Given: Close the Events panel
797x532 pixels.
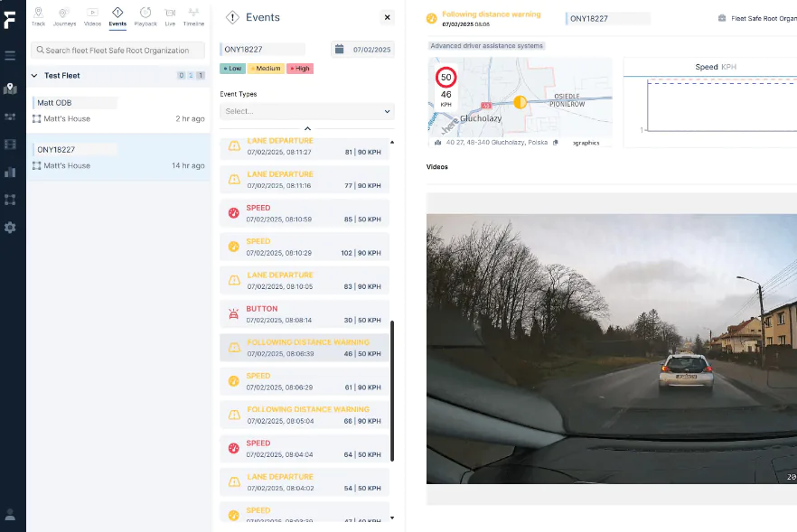Looking at the screenshot, I should click(x=387, y=17).
